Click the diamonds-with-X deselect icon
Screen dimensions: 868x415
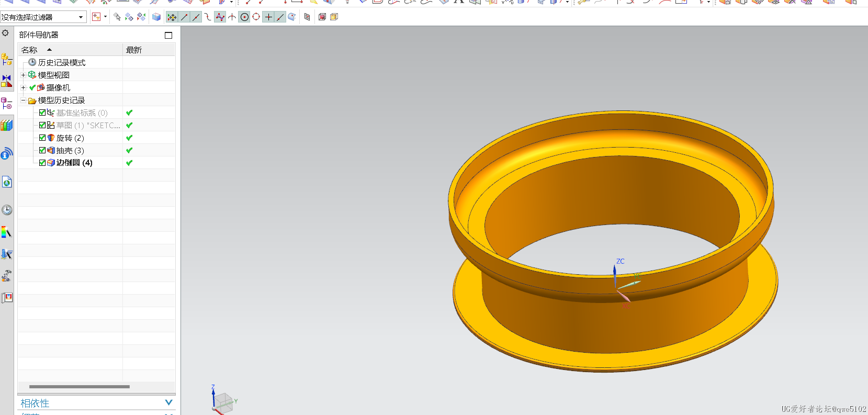[141, 17]
